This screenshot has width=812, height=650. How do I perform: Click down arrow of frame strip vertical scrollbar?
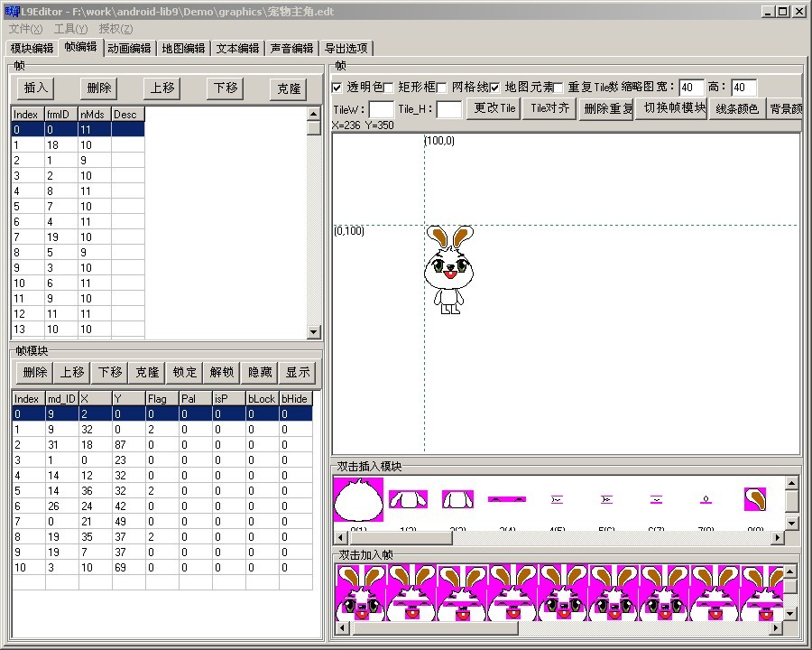pyautogui.click(x=790, y=614)
